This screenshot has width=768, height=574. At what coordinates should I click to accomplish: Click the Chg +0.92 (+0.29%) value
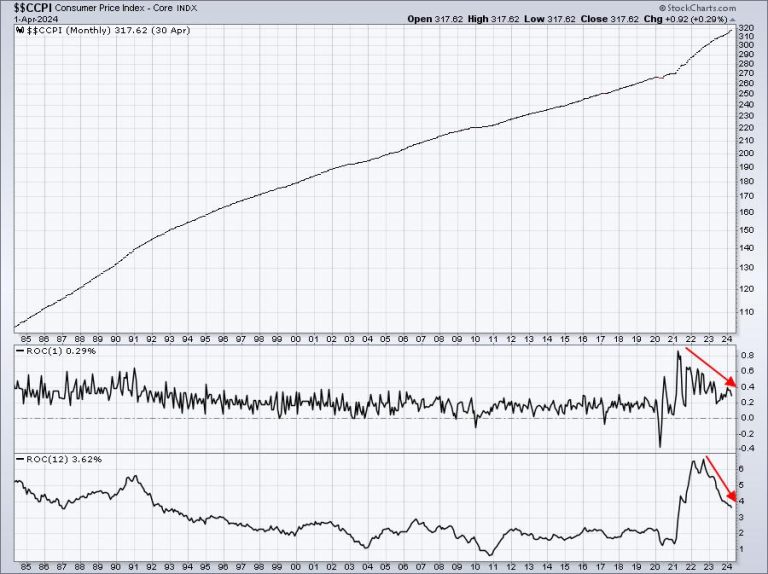click(705, 19)
